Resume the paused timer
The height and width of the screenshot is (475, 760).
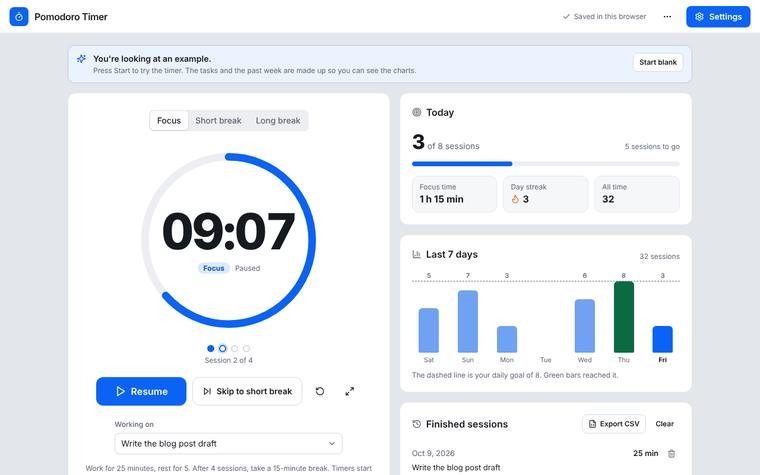tap(141, 391)
